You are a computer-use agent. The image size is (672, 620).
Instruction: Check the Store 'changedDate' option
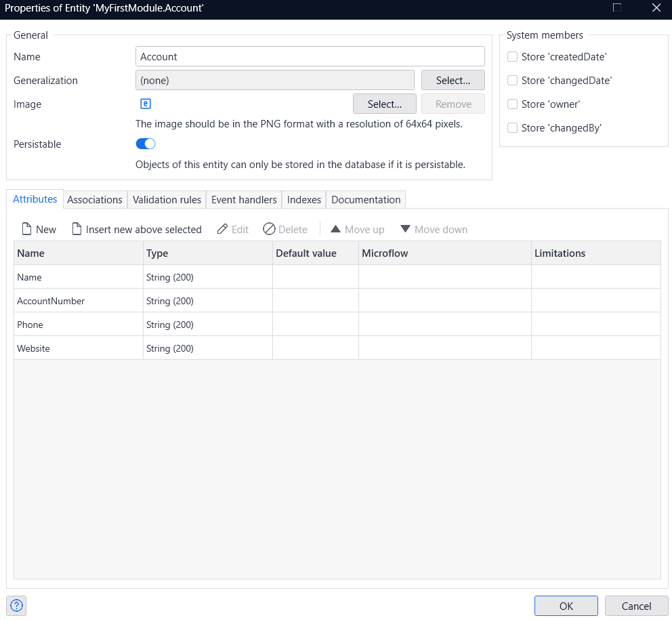point(513,81)
